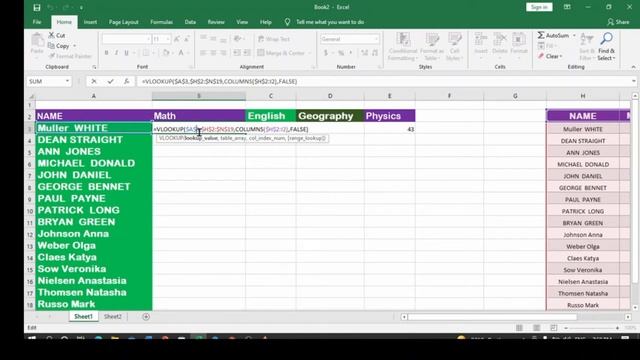Increase the font size

tap(177, 39)
